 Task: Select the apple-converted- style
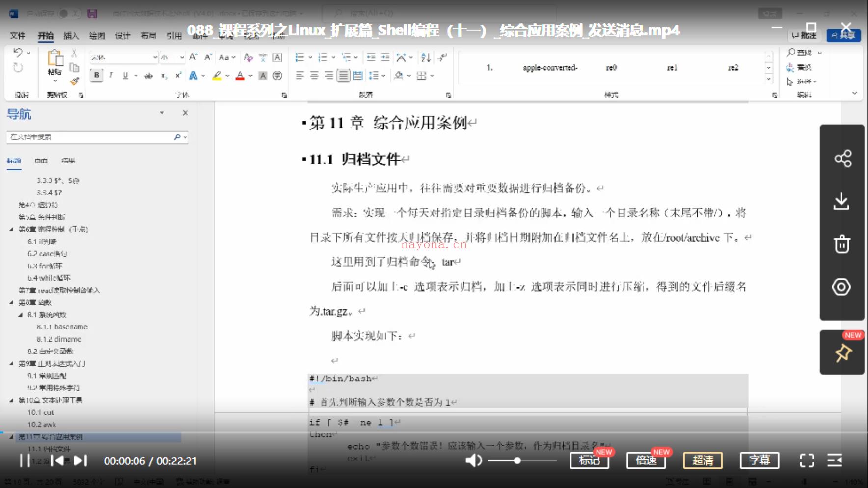pyautogui.click(x=550, y=68)
